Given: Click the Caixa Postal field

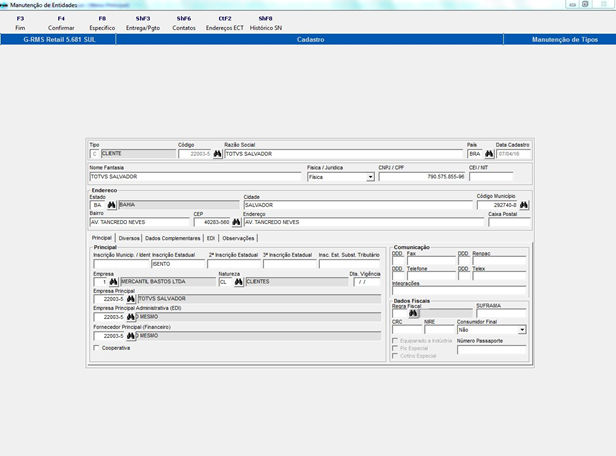Looking at the screenshot, I should pyautogui.click(x=509, y=222).
